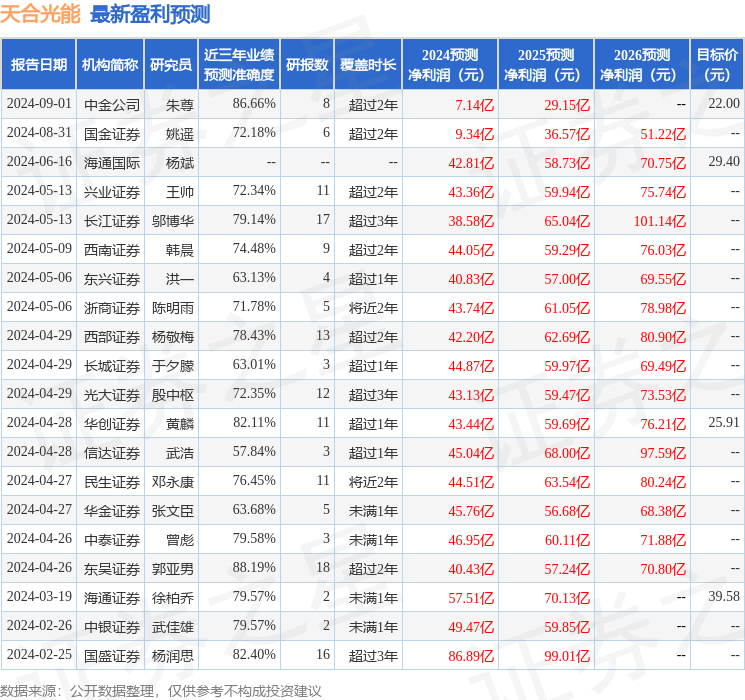Click the date cell 2024-05-09

(39, 249)
